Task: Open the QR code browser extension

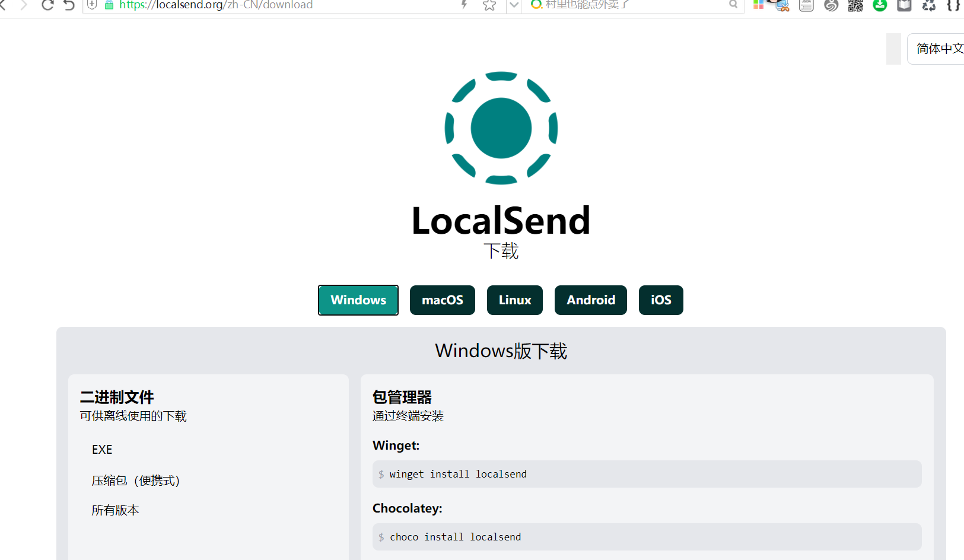Action: 855,6
